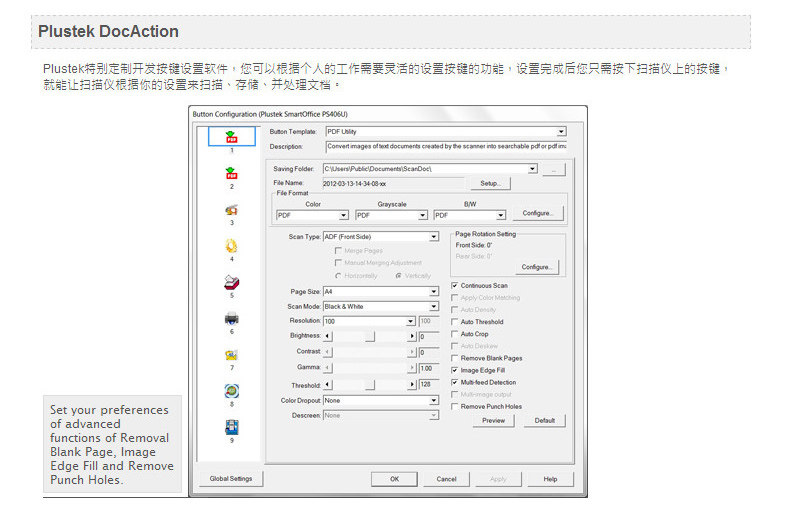790x514 pixels.
Task: Select button 1 PDF utility icon
Action: pos(231,137)
